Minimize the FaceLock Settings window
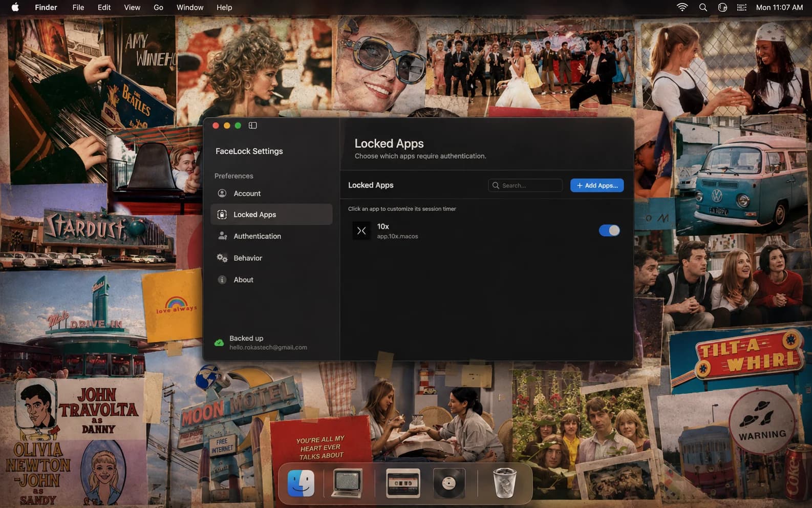The height and width of the screenshot is (508, 812). (x=227, y=125)
